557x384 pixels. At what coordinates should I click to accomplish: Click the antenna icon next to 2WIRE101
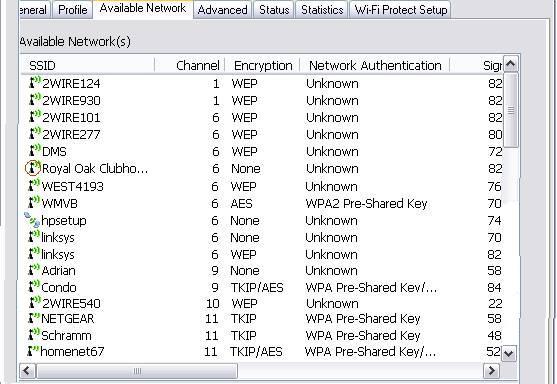point(34,117)
